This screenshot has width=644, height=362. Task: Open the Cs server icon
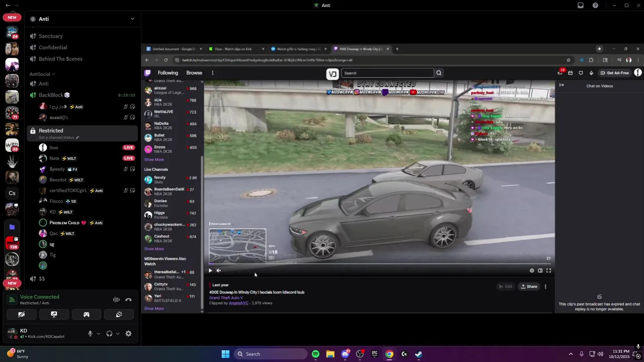click(12, 193)
